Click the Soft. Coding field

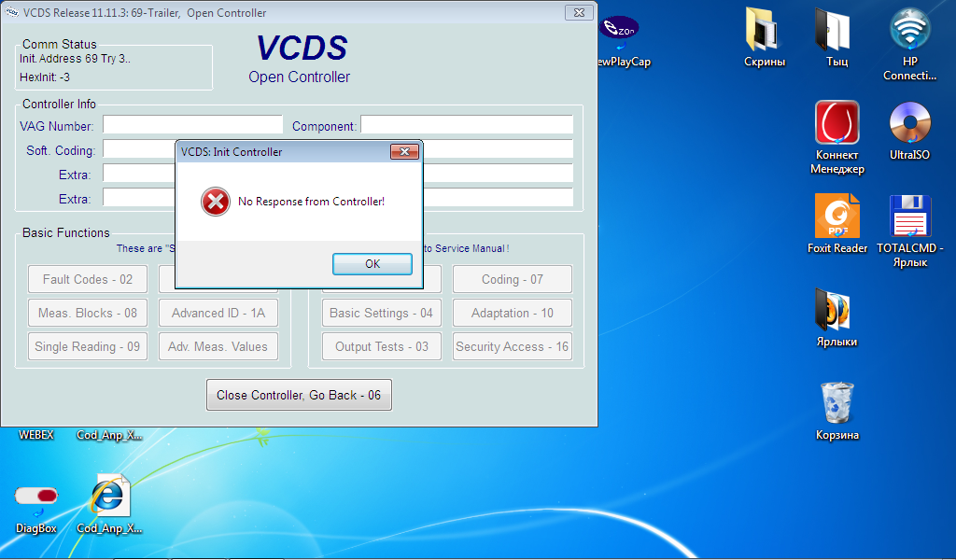[x=139, y=148]
